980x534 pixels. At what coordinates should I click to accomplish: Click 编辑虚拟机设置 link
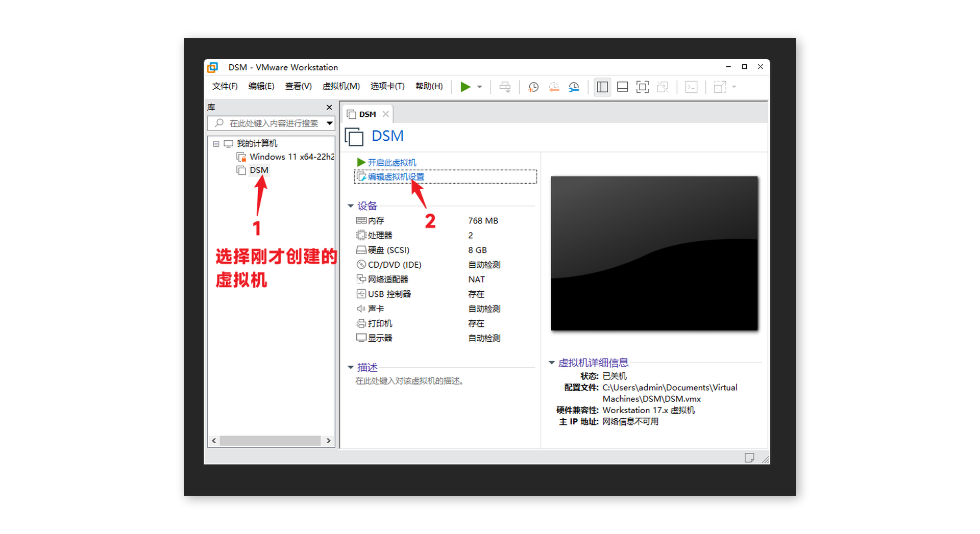tap(396, 176)
